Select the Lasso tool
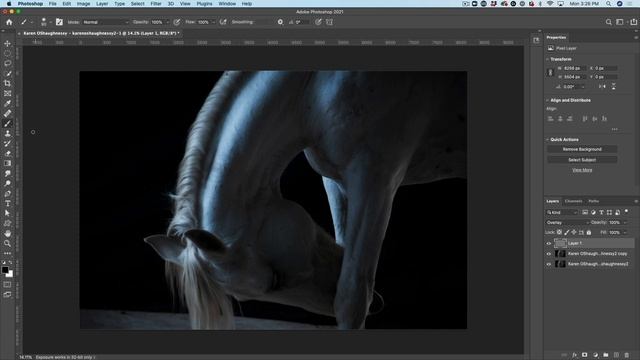Screen dimensions: 640x360 (7, 63)
